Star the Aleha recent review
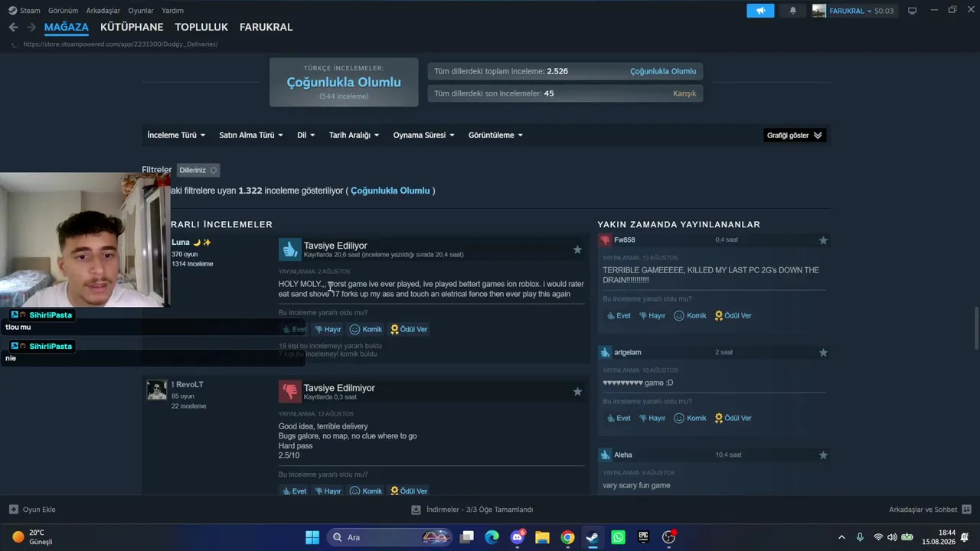This screenshot has height=551, width=980. (823, 455)
